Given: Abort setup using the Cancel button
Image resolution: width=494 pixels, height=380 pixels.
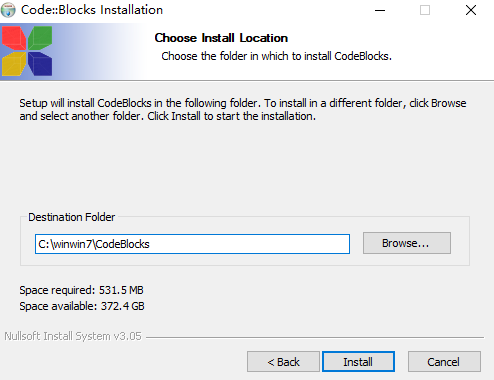Looking at the screenshot, I should 444,362.
